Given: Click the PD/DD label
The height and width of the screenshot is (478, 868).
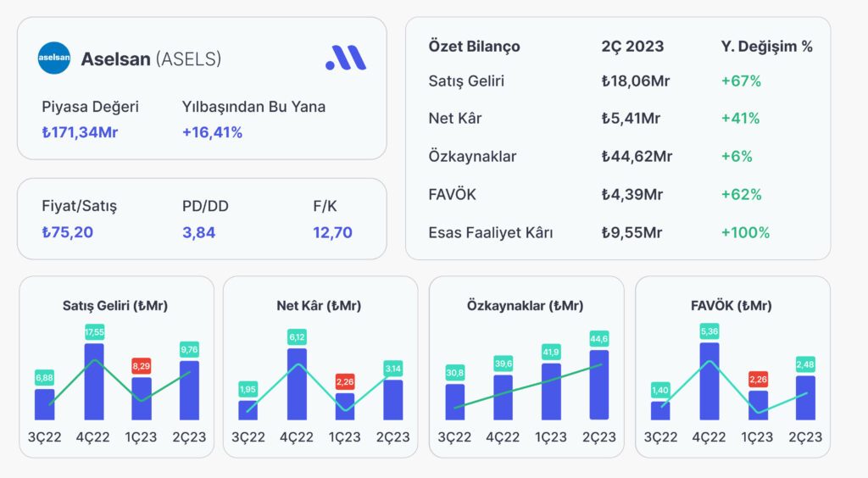Looking at the screenshot, I should point(205,206).
